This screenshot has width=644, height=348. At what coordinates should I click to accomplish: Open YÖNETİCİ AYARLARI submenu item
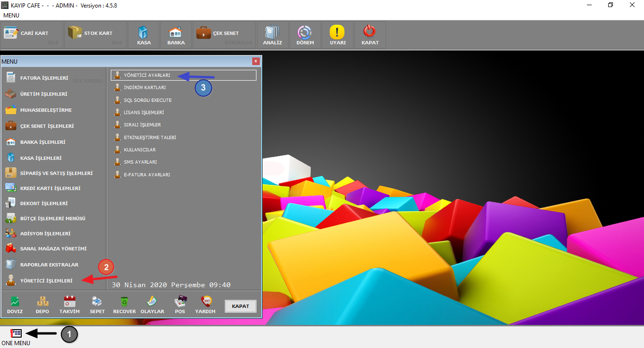[183, 75]
